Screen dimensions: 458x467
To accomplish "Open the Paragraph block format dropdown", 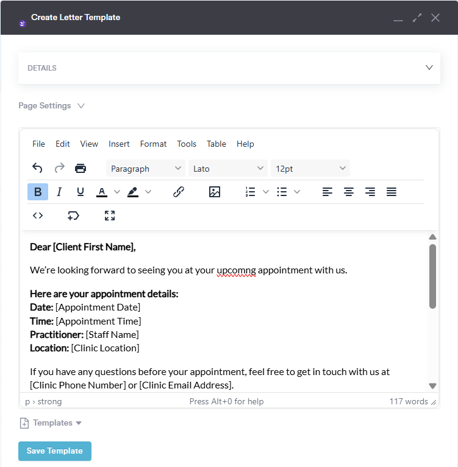I will (x=146, y=169).
